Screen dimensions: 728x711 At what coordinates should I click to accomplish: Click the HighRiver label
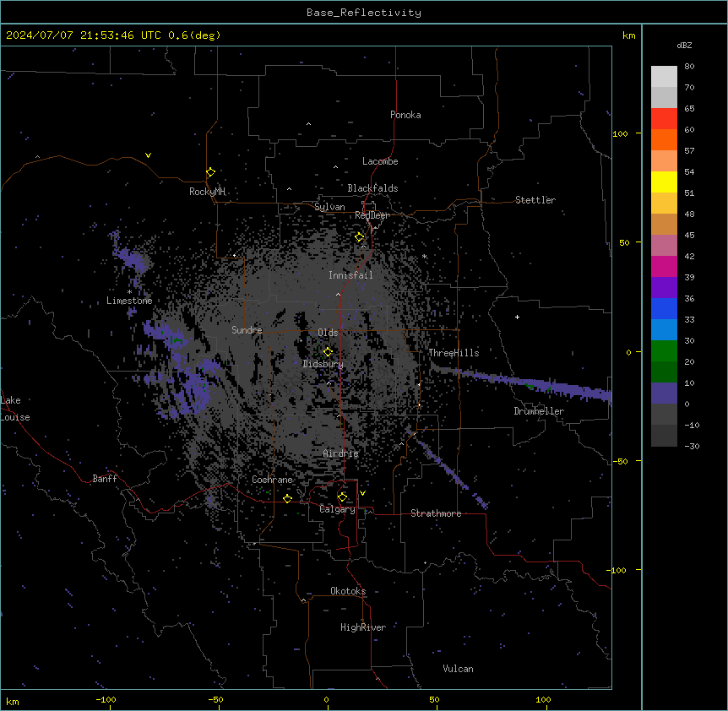[x=363, y=627]
